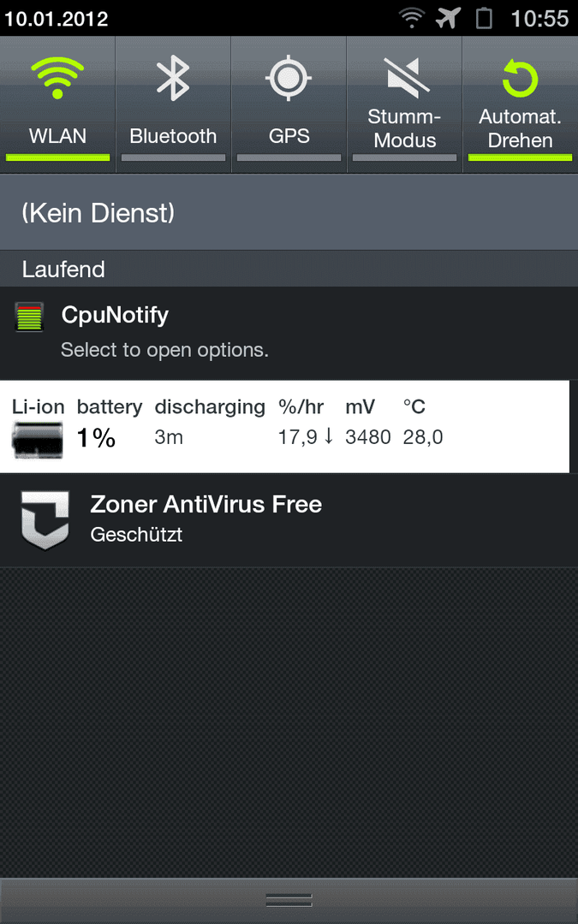This screenshot has height=924, width=578.
Task: Open Zoner AntiVirus Free notification
Action: click(289, 520)
